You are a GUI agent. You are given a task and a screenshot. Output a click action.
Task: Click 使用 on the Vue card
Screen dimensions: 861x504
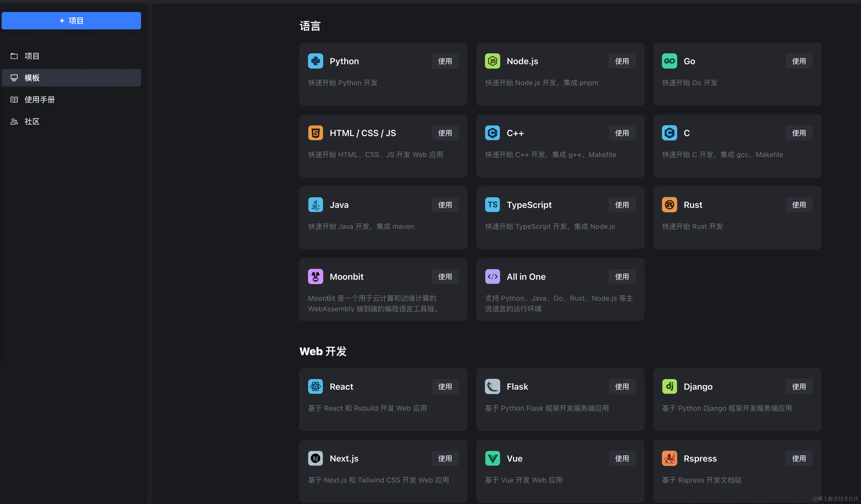[x=622, y=458]
